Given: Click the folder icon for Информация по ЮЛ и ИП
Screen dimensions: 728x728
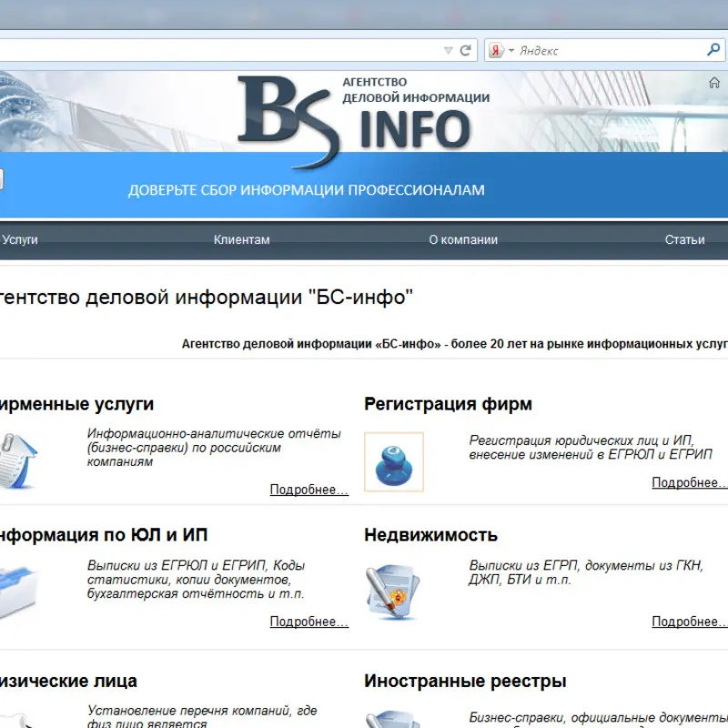Looking at the screenshot, I should pyautogui.click(x=17, y=592).
